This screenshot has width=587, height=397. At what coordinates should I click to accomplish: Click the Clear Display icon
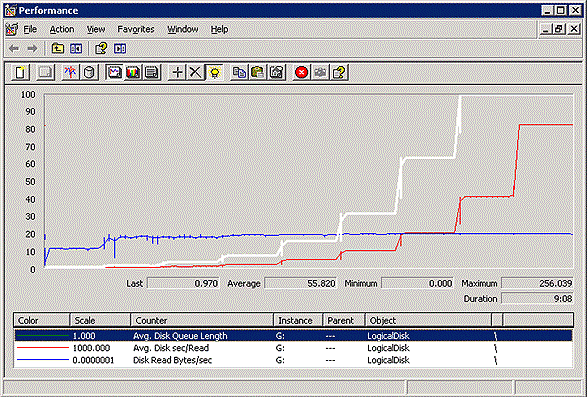coord(46,72)
